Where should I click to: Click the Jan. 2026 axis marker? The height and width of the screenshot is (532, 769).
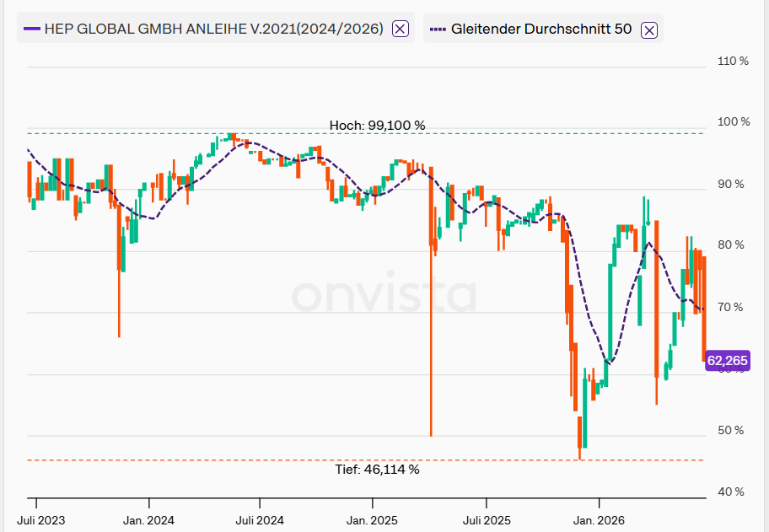(x=599, y=520)
